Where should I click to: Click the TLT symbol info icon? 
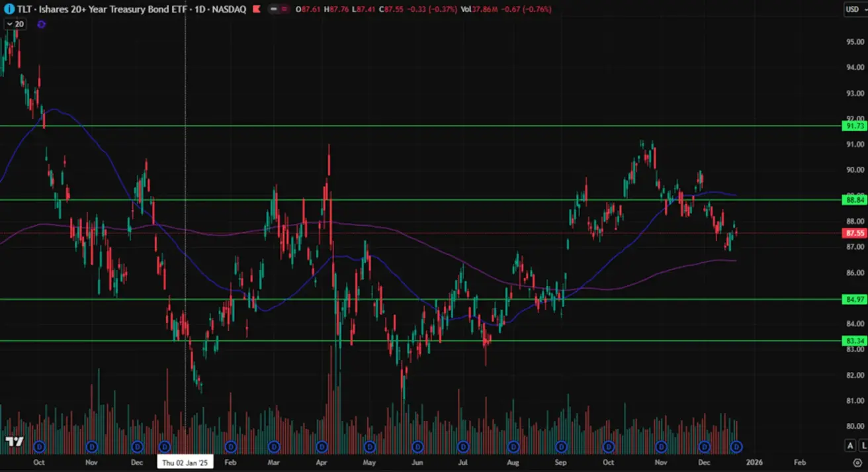tap(9, 9)
